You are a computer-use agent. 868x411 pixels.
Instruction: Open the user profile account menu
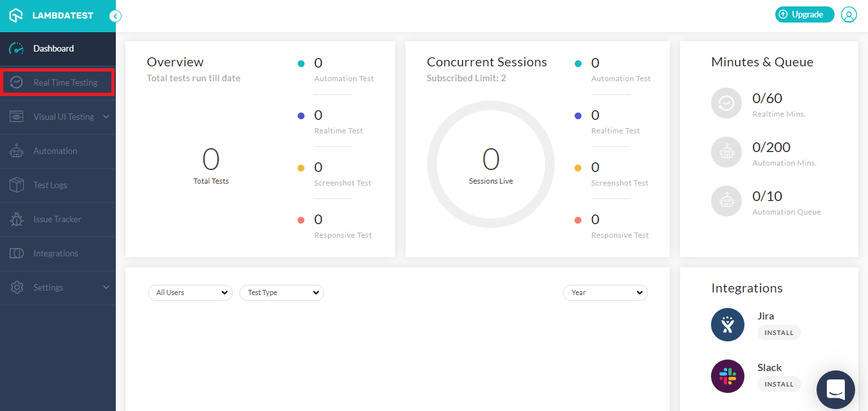[x=849, y=14]
